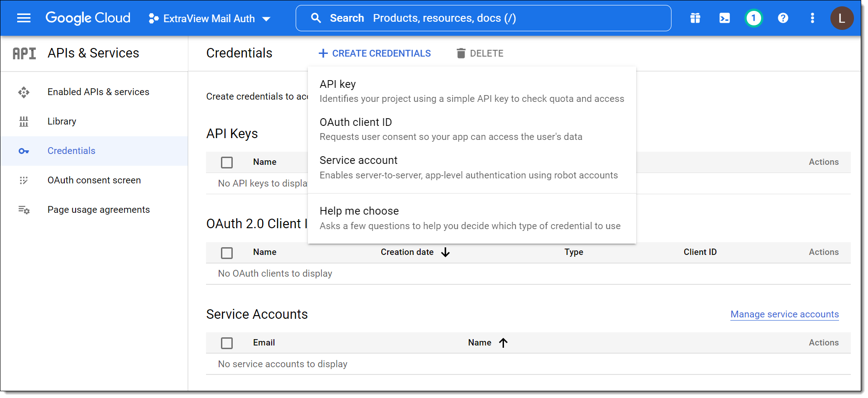
Task: Choose OAuth client ID option
Action: (x=472, y=129)
